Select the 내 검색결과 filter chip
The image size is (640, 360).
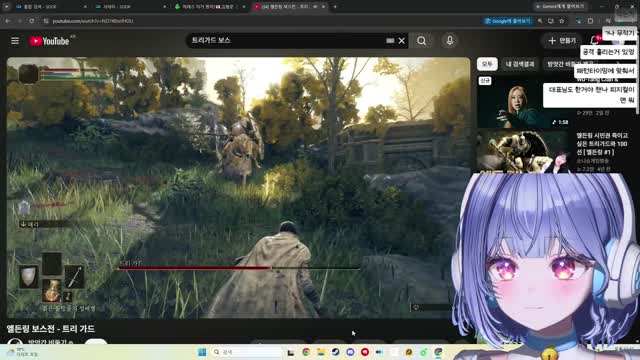[x=520, y=64]
